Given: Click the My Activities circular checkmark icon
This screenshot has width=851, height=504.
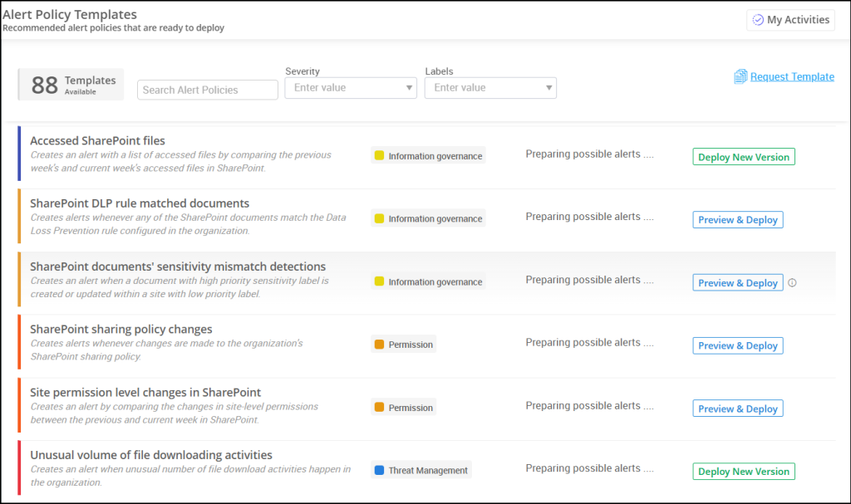Looking at the screenshot, I should [x=759, y=19].
